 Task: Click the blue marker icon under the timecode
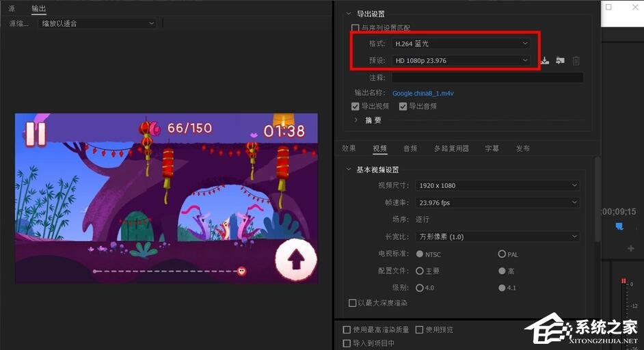[619, 226]
